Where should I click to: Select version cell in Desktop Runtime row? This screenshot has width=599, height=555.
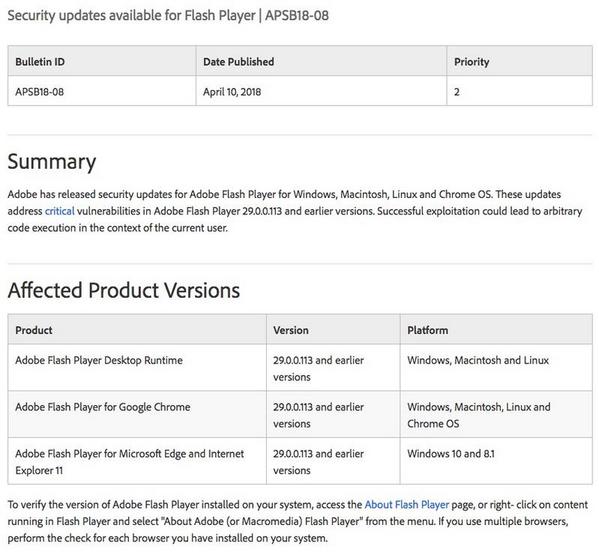coord(333,367)
